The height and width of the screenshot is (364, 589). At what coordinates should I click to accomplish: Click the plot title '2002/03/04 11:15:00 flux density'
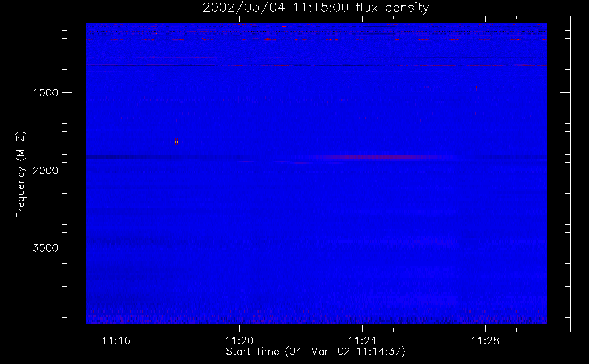[x=316, y=7]
